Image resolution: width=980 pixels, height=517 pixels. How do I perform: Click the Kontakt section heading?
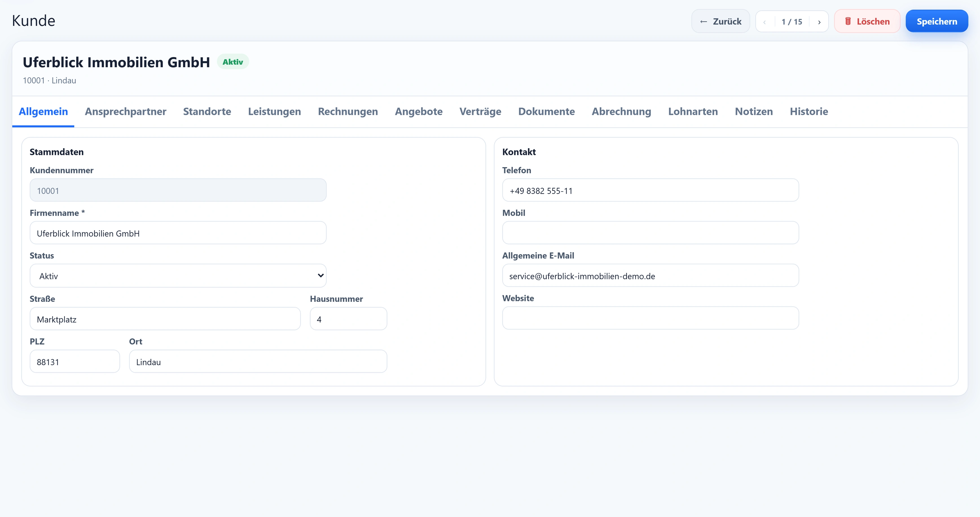tap(519, 152)
